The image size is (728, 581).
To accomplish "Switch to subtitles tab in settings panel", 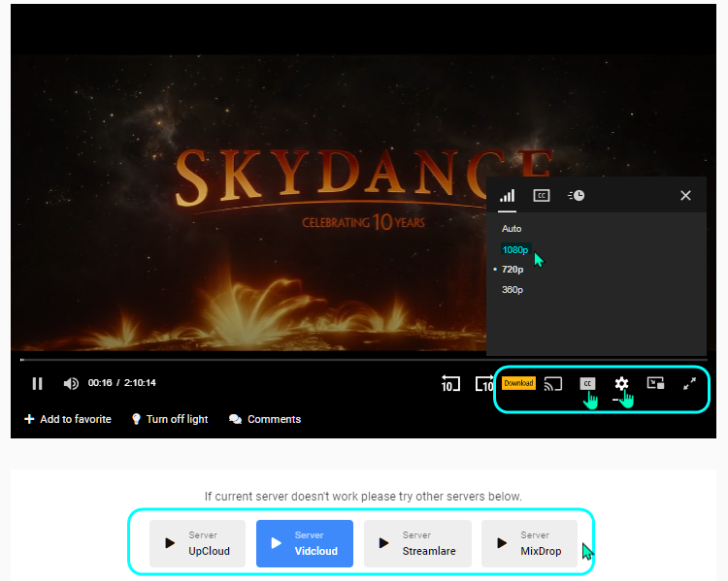I will [542, 195].
